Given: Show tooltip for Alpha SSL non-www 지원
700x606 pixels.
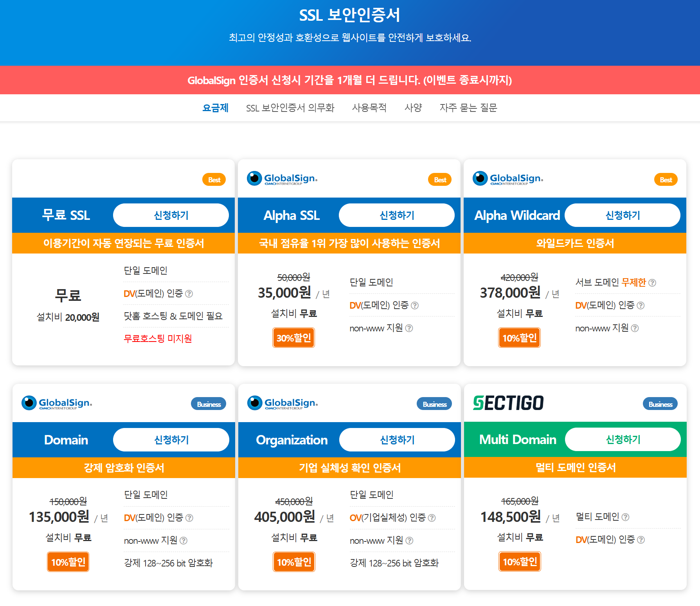Looking at the screenshot, I should pos(409,328).
